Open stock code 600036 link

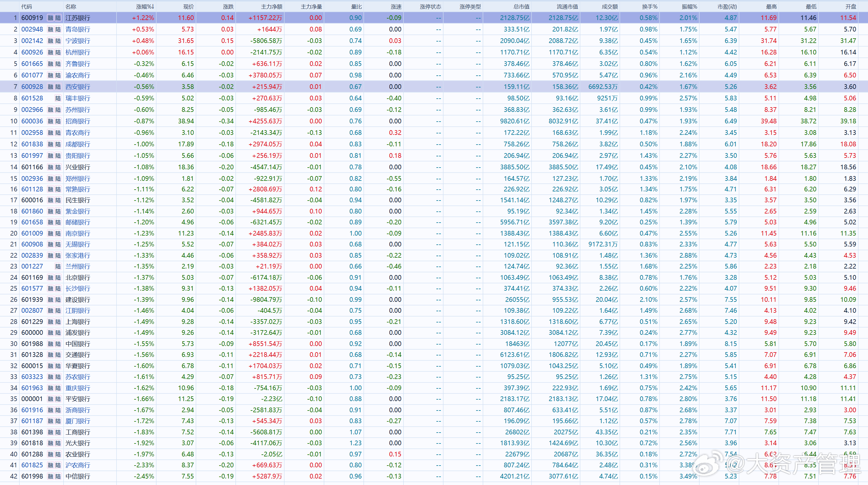coord(32,121)
